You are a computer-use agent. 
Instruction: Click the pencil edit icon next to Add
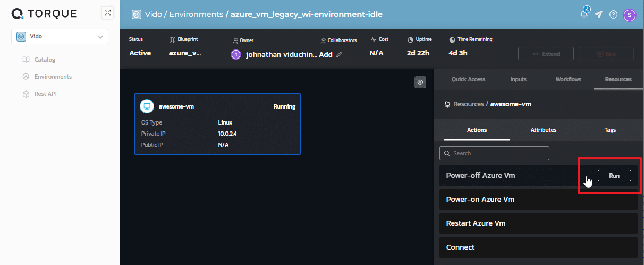(339, 54)
